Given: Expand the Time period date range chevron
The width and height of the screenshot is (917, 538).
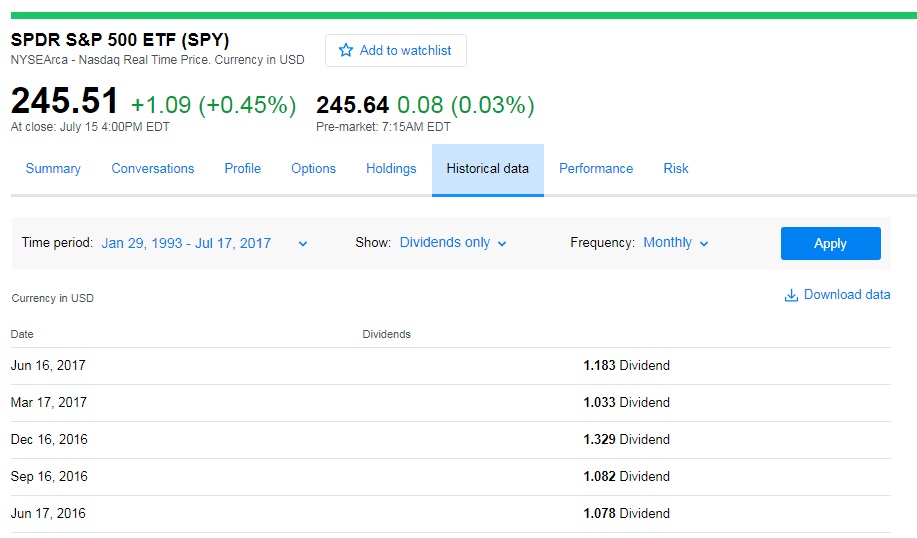Looking at the screenshot, I should click(303, 243).
